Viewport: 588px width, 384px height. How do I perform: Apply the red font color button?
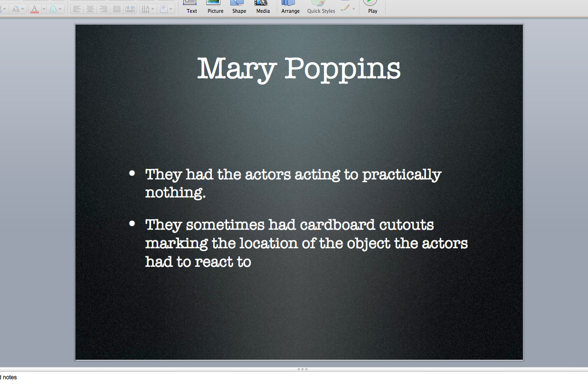pyautogui.click(x=34, y=9)
